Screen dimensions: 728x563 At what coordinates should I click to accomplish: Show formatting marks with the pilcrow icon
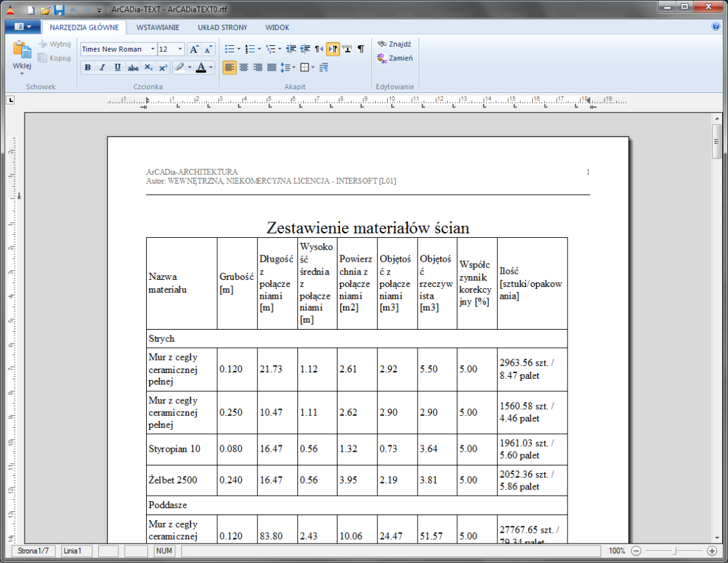[x=361, y=48]
